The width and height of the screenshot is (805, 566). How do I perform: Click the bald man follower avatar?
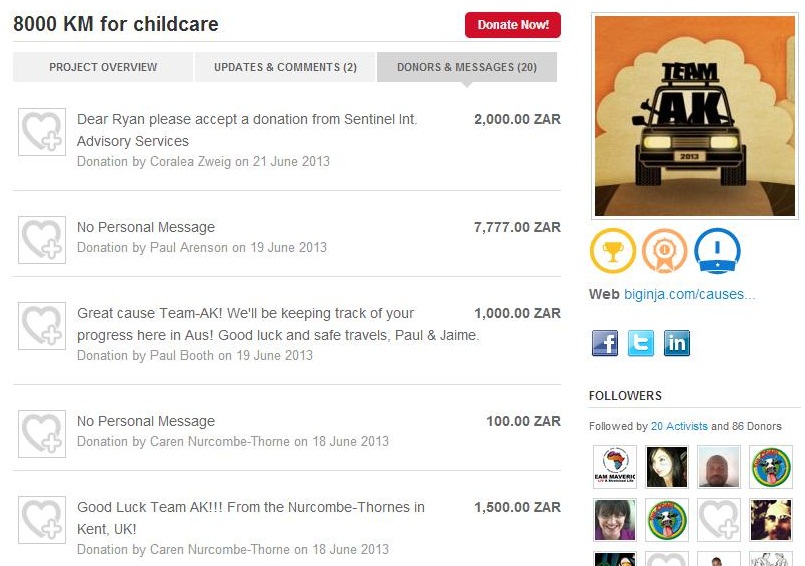719,466
